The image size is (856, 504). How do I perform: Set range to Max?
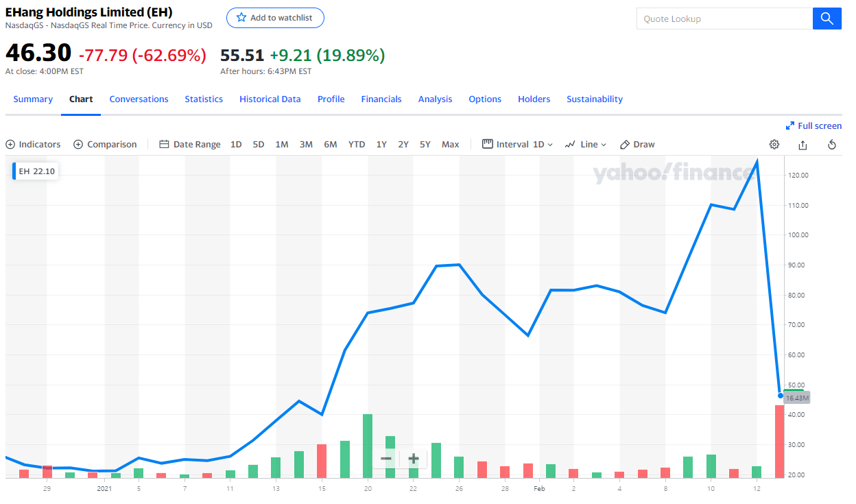[451, 144]
